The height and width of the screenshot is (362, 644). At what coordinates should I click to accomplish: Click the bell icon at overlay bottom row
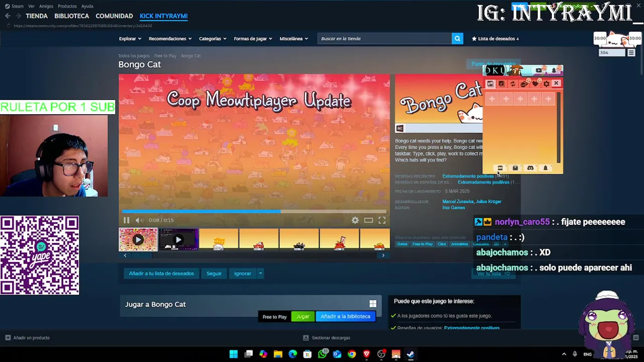point(545,168)
